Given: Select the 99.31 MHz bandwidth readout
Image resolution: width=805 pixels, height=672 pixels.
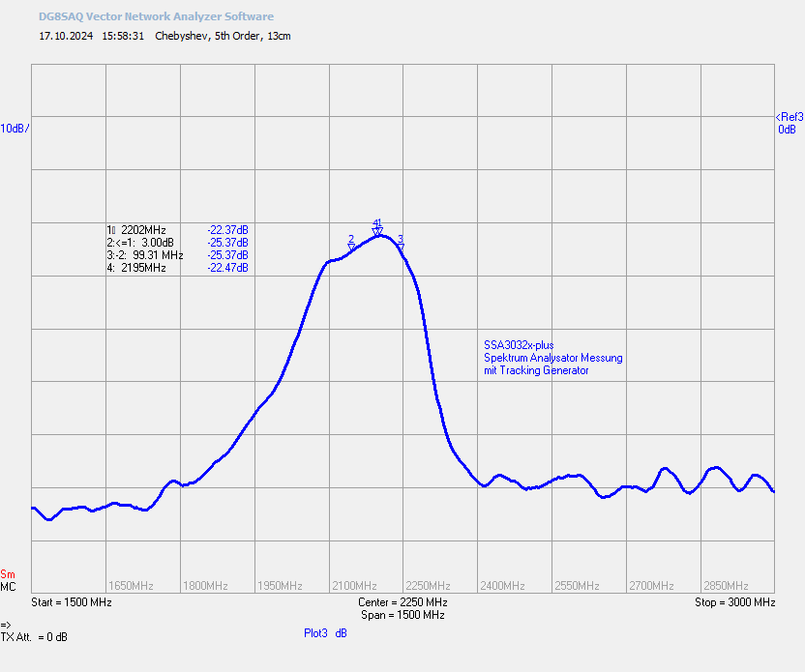Looking at the screenshot, I should click(x=158, y=255).
